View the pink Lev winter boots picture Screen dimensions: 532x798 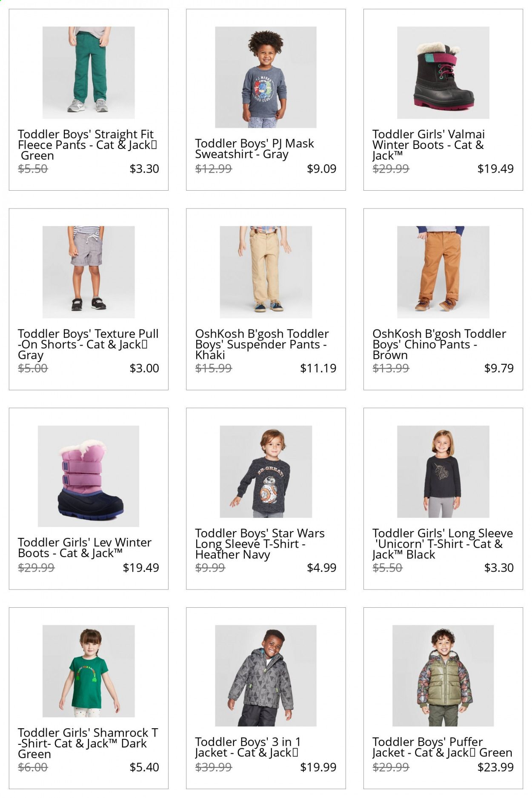click(x=89, y=476)
